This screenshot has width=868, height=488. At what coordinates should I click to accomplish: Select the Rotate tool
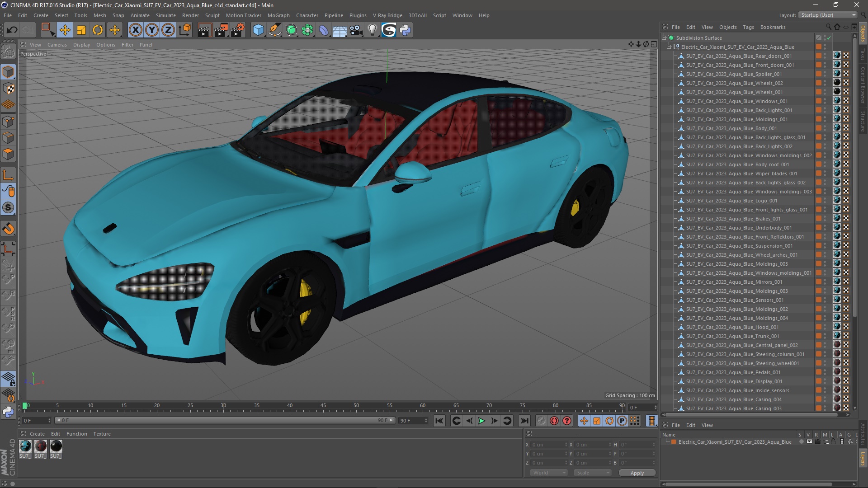pos(98,30)
